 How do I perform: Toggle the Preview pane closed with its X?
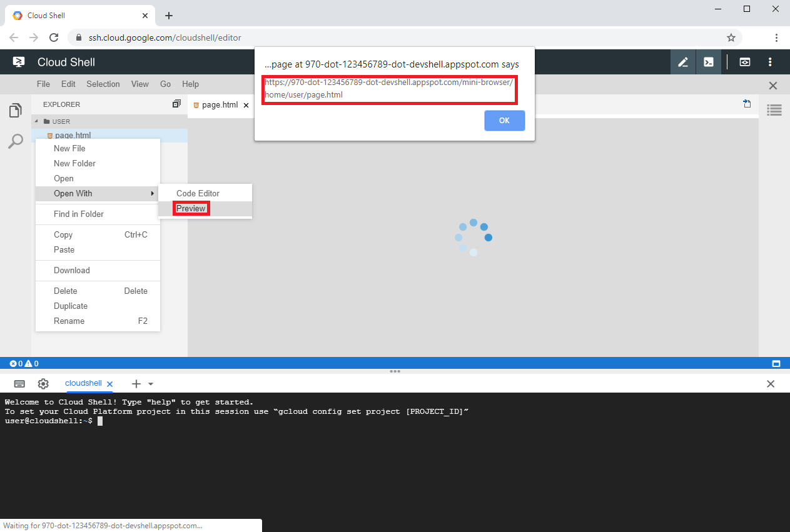coord(772,85)
